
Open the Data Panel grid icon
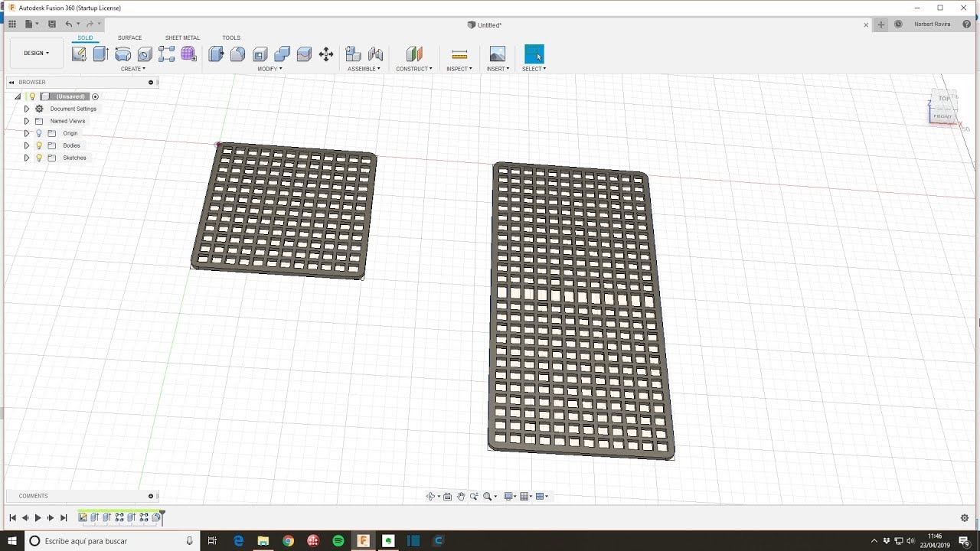click(12, 24)
